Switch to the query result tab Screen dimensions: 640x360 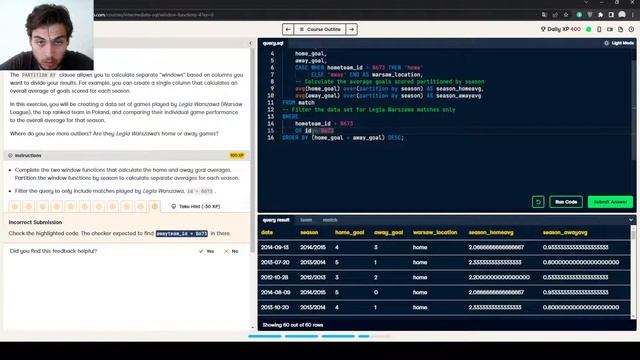tap(276, 220)
